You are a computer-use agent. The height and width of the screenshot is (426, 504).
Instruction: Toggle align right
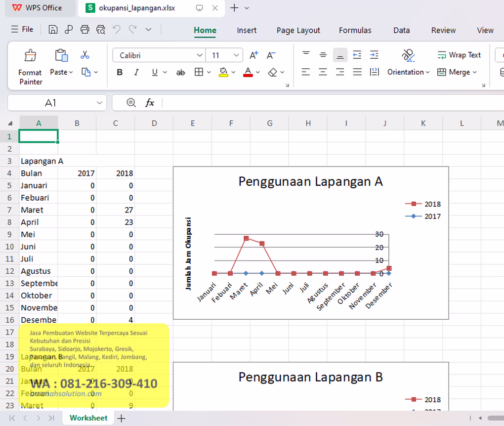[x=340, y=72]
